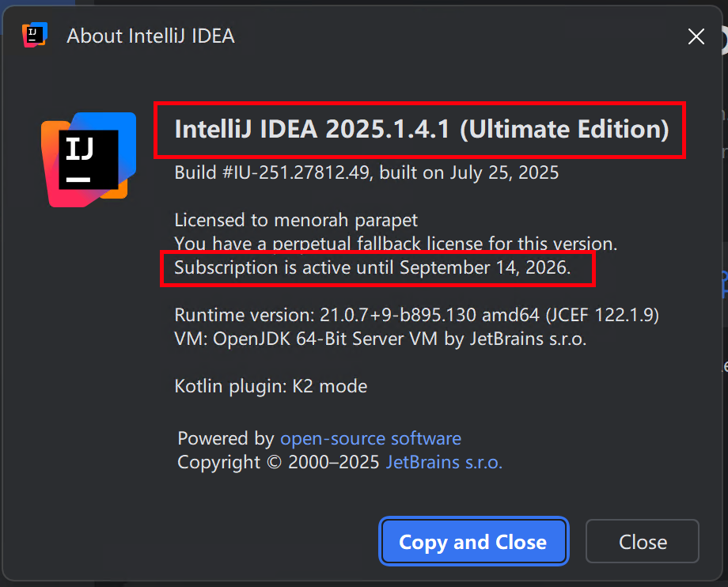Click the plain Close button
The width and height of the screenshot is (728, 587).
(x=642, y=542)
